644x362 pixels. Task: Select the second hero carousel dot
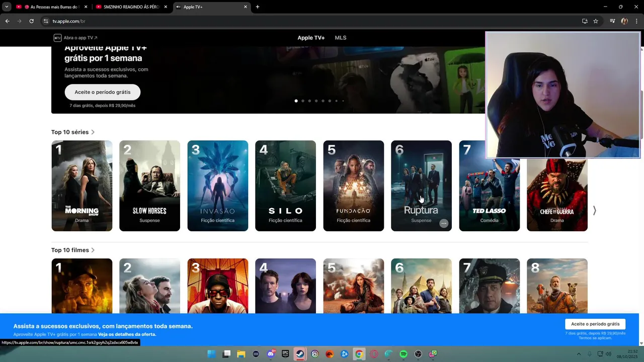[303, 101]
